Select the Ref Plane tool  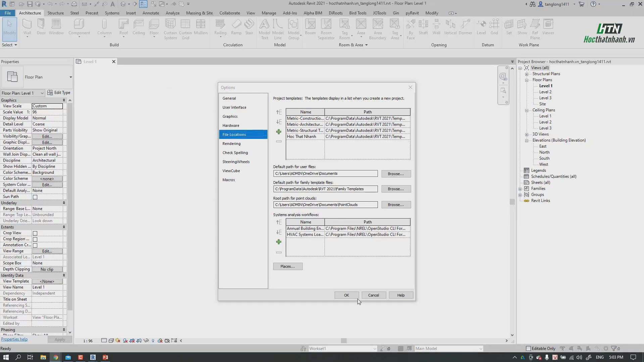click(x=535, y=29)
